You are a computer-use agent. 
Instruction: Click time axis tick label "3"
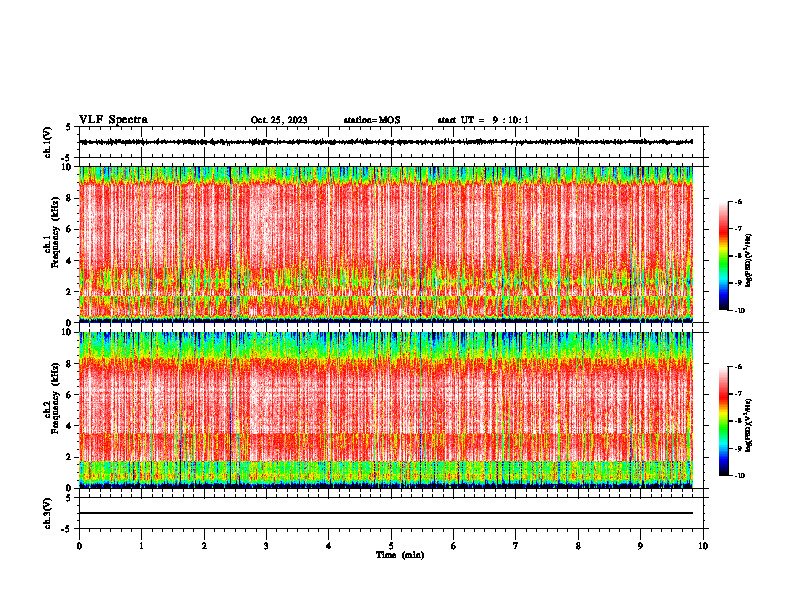click(x=266, y=546)
